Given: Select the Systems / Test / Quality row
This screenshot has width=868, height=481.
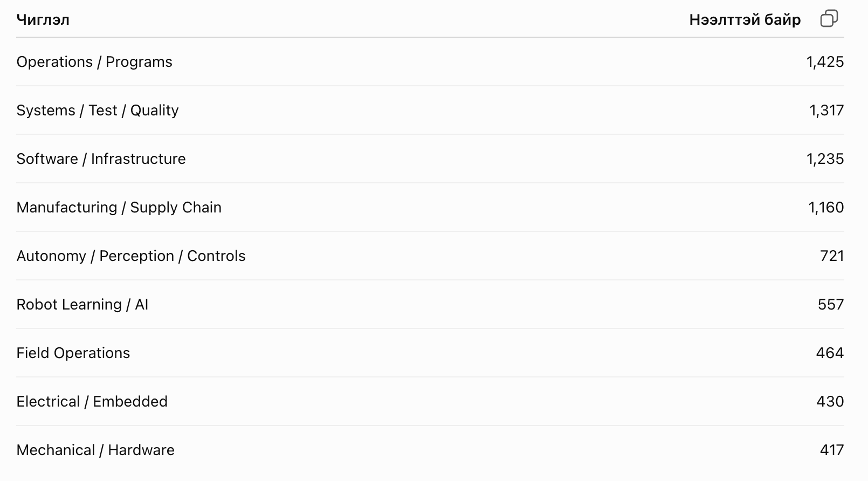Looking at the screenshot, I should point(430,111).
